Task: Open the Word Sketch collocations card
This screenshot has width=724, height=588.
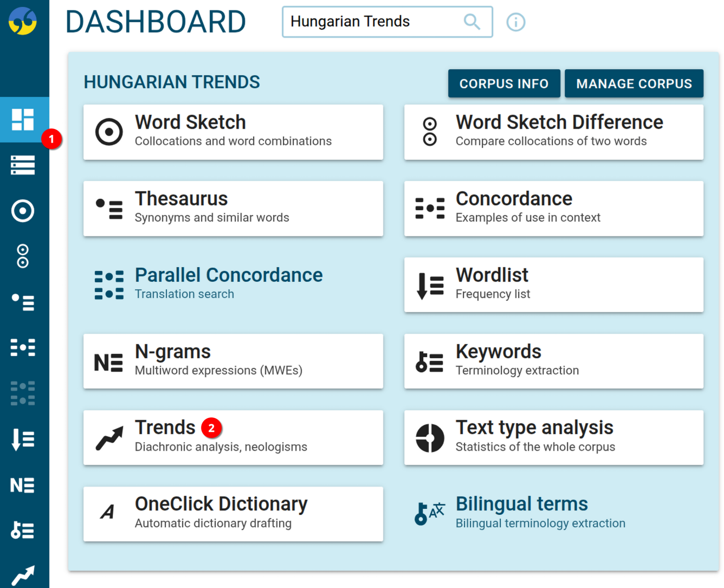Action: (x=233, y=132)
